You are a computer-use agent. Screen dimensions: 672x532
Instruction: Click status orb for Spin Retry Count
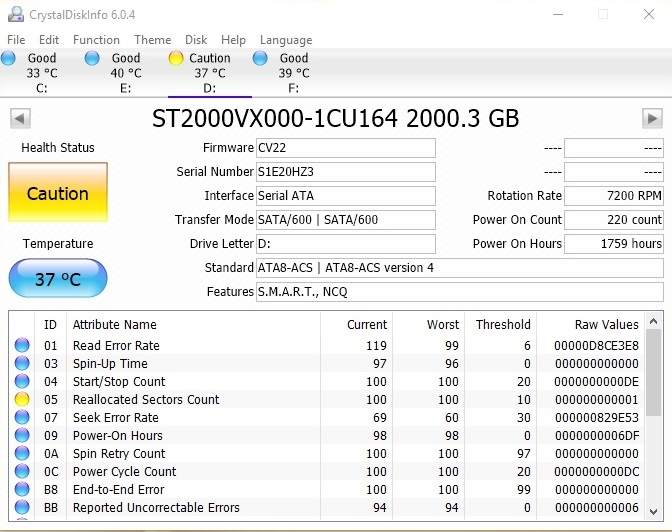coord(22,453)
